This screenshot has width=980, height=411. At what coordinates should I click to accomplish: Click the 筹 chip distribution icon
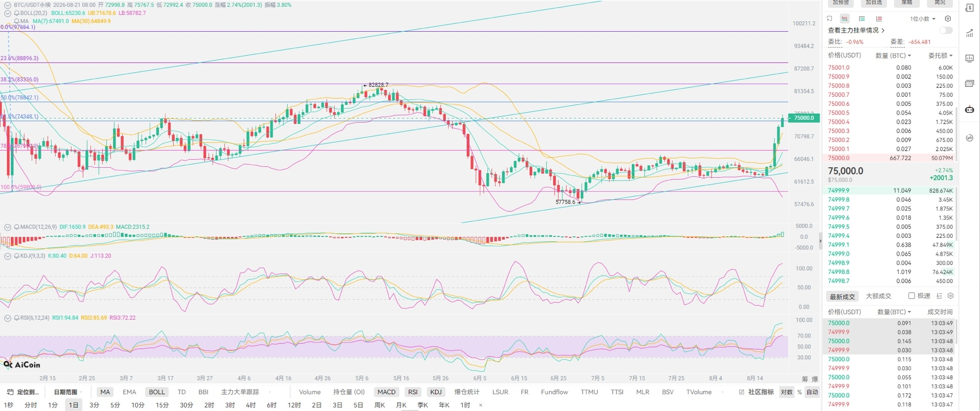click(805, 379)
